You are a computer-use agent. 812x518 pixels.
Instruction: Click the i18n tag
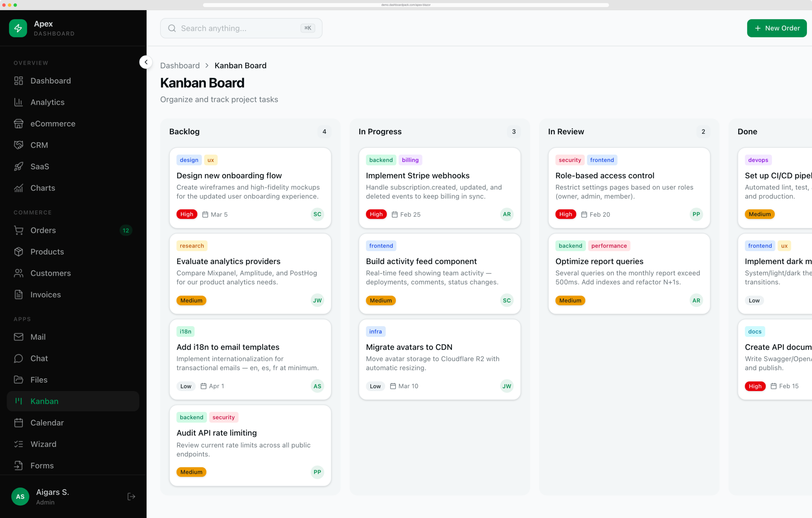click(185, 331)
